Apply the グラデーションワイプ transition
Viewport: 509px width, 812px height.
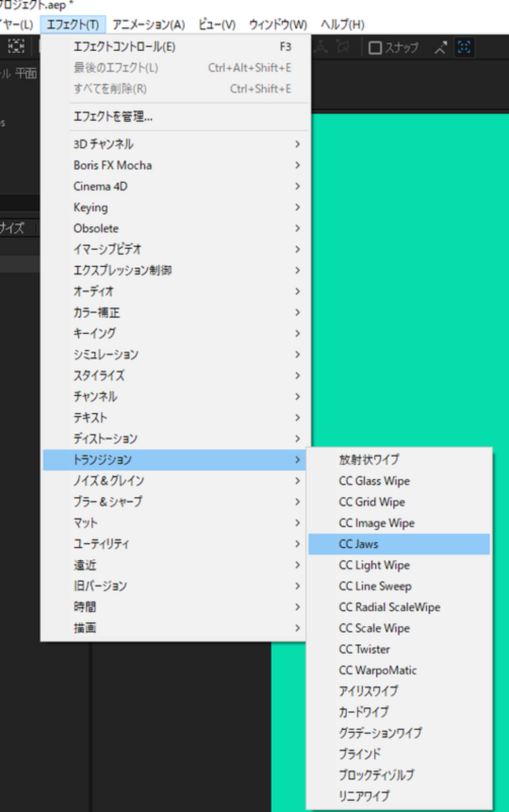[399, 733]
